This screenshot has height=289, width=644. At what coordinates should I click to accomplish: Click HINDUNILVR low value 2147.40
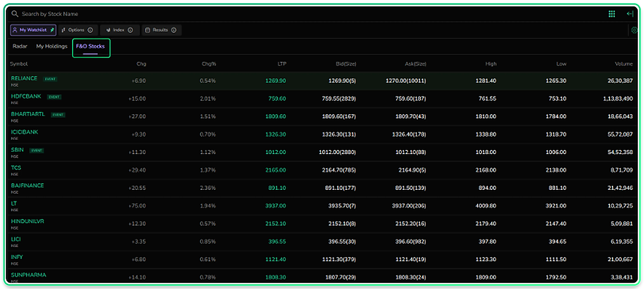tap(556, 224)
